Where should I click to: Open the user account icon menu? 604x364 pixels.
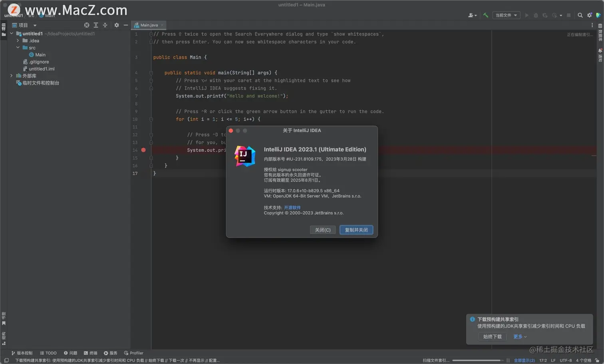(x=472, y=15)
